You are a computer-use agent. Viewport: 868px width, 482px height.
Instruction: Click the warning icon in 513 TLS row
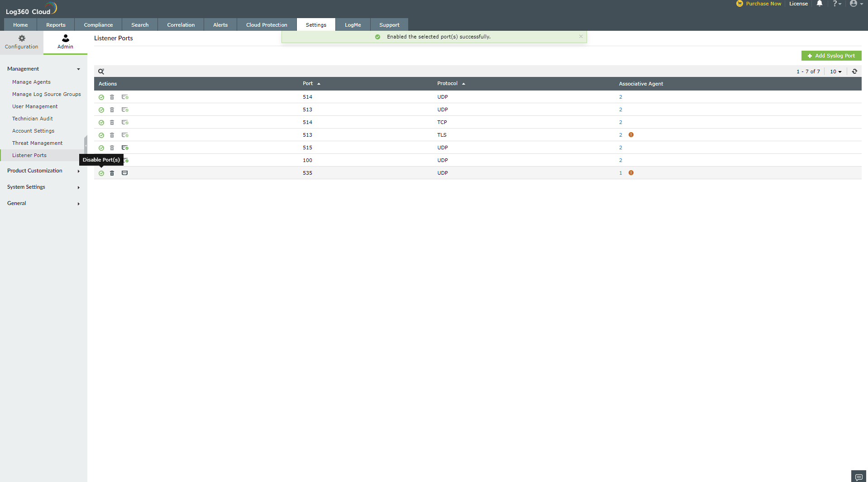tap(631, 135)
